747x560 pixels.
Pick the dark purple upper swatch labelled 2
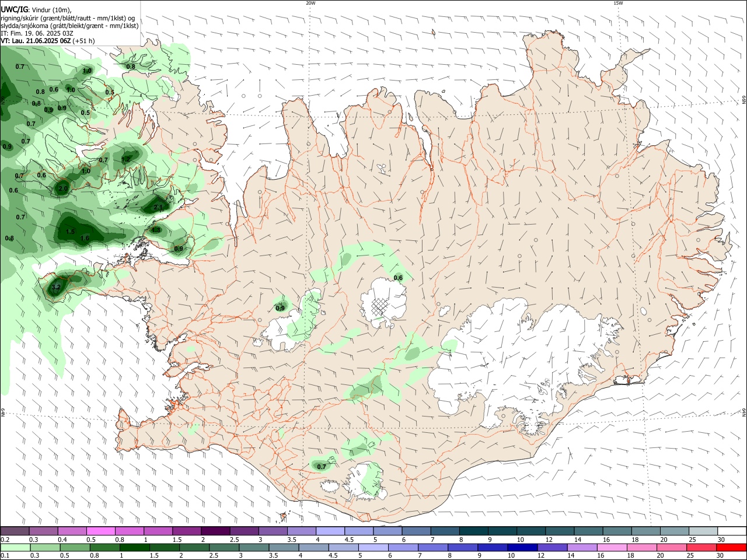(x=215, y=531)
